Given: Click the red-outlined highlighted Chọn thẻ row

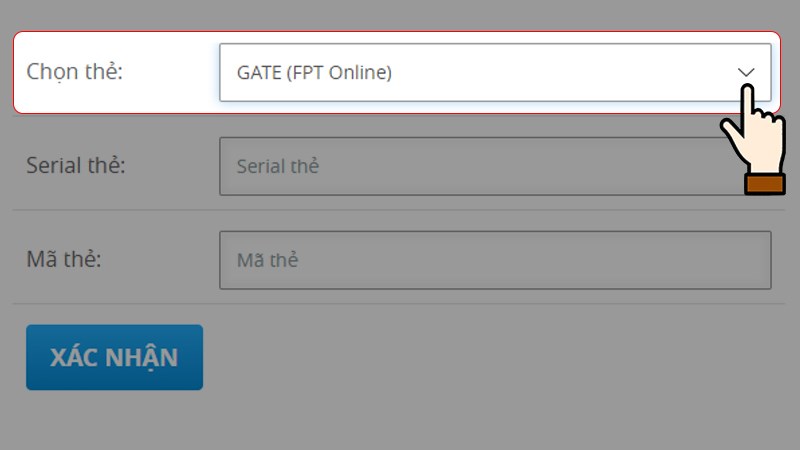Looking at the screenshot, I should 397,72.
